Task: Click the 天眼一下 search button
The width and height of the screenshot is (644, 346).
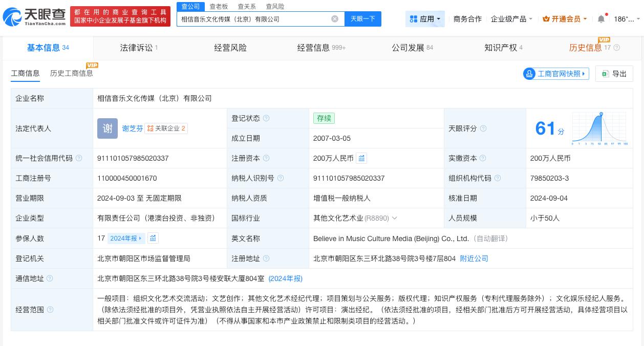Action: [x=363, y=19]
